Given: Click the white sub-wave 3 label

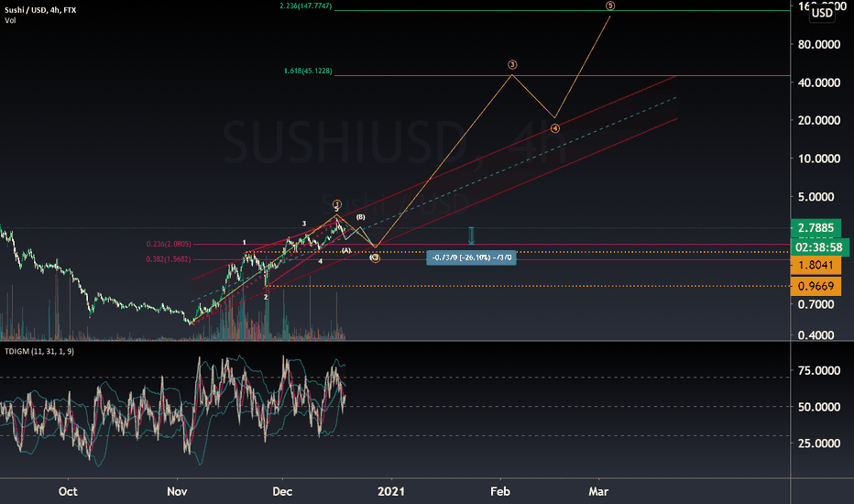Looking at the screenshot, I should pyautogui.click(x=304, y=224).
